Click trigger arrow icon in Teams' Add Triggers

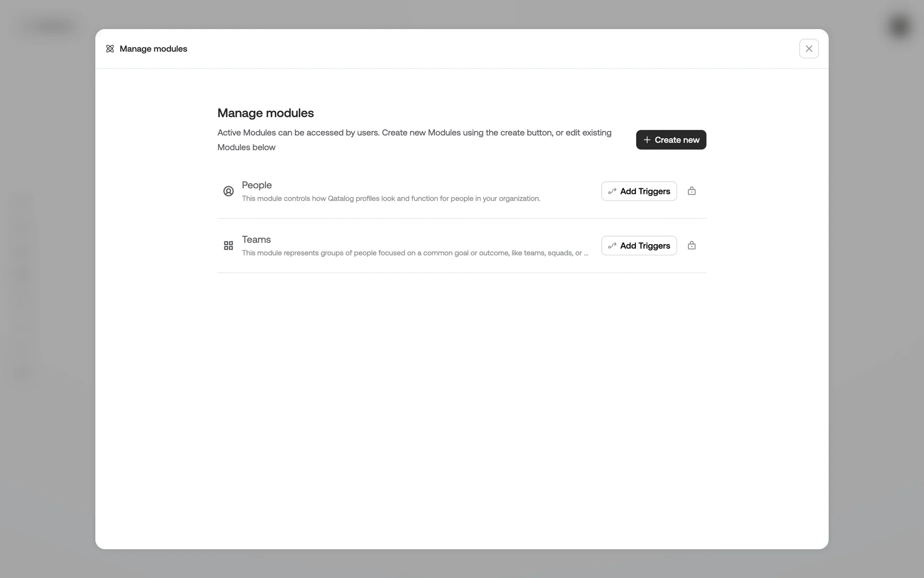(612, 246)
